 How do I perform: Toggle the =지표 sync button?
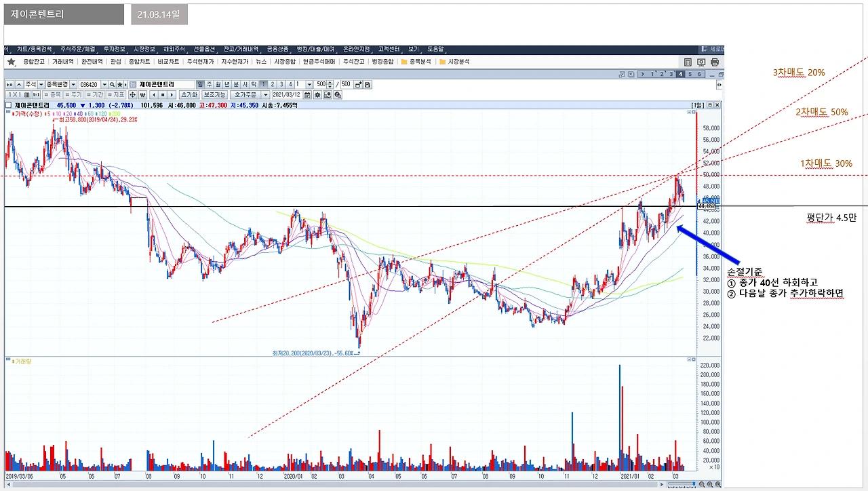pos(116,95)
